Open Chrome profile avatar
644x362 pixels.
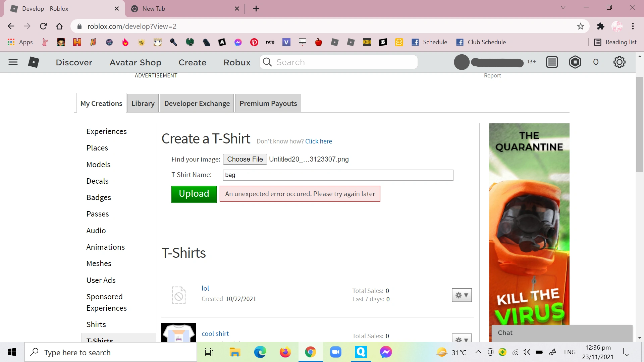click(617, 26)
